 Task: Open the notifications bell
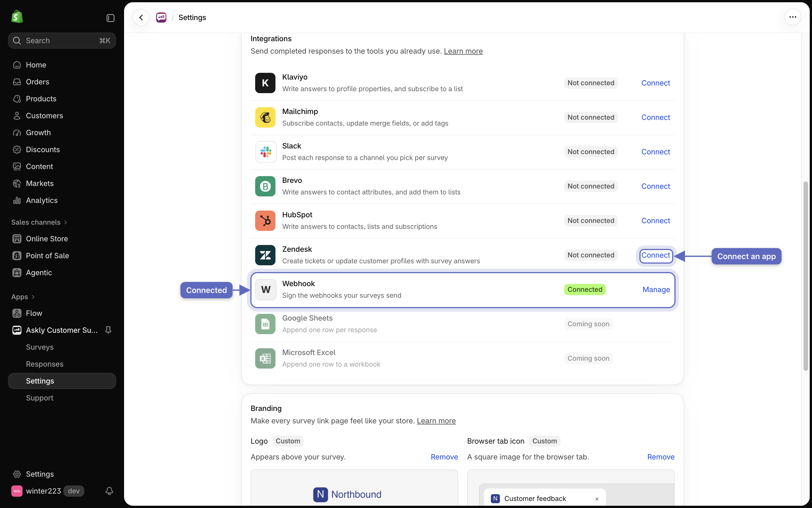pos(109,491)
